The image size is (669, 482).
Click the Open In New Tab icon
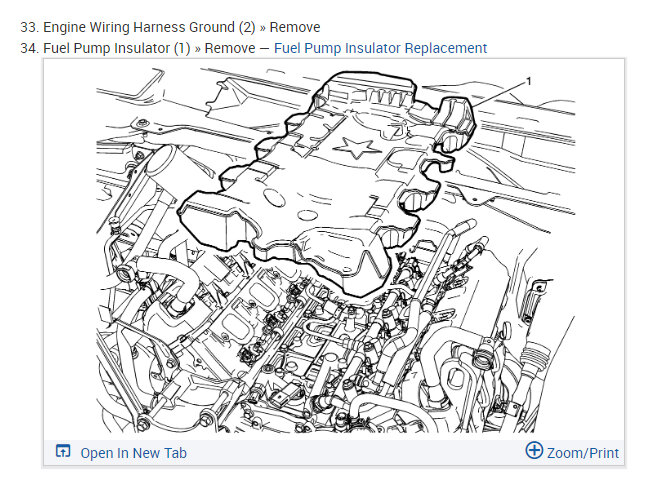pos(63,451)
